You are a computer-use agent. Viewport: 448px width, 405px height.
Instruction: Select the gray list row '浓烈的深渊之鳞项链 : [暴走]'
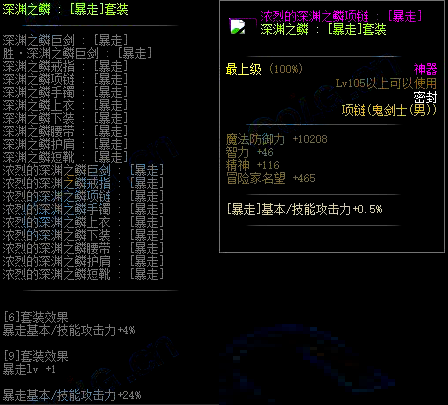[x=83, y=196]
